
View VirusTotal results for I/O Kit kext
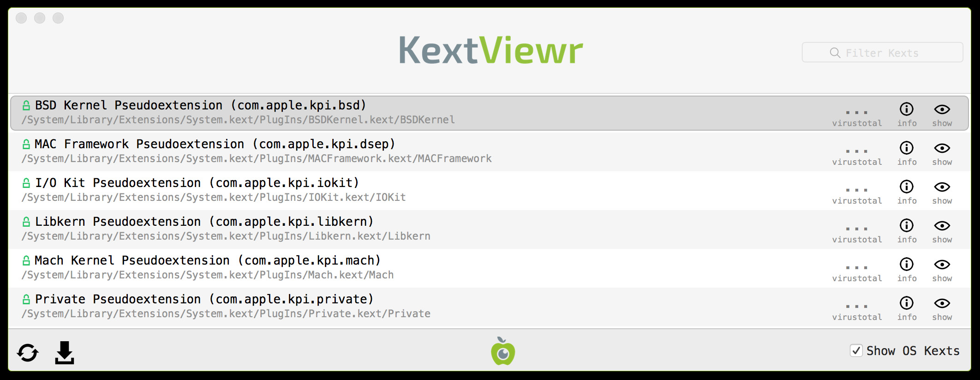(x=857, y=195)
